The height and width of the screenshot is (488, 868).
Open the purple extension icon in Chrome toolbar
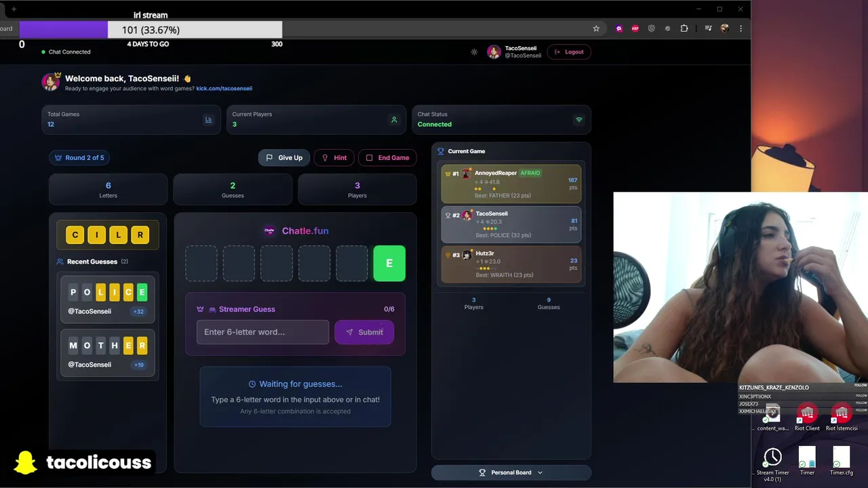pos(619,28)
